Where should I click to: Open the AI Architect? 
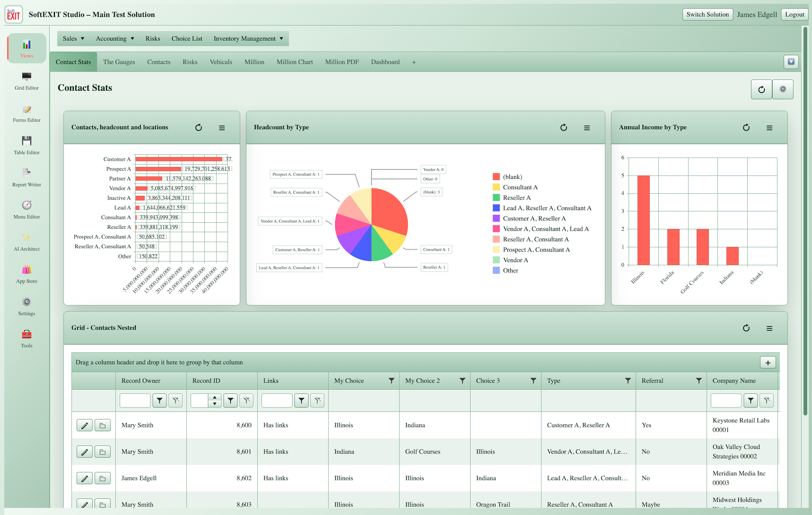[x=26, y=242]
